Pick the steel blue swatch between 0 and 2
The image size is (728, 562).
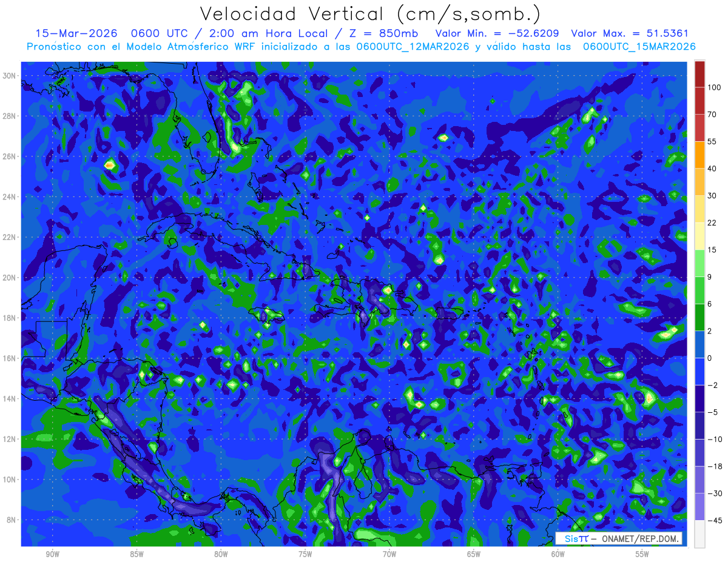[x=699, y=344]
